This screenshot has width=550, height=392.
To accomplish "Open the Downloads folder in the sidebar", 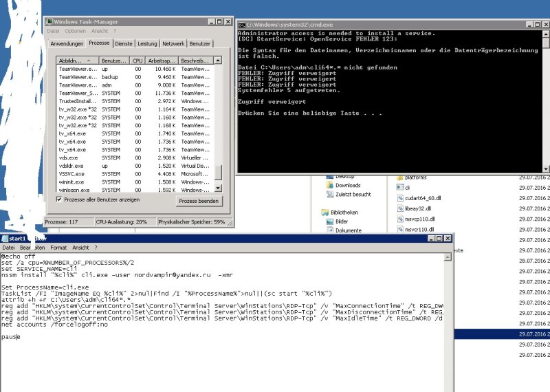I will (348, 185).
